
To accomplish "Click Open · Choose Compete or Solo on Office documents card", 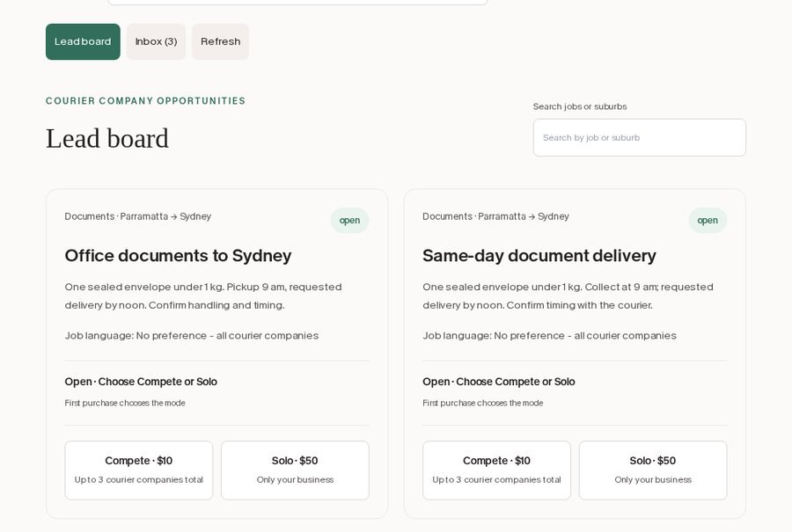I will 141,383.
